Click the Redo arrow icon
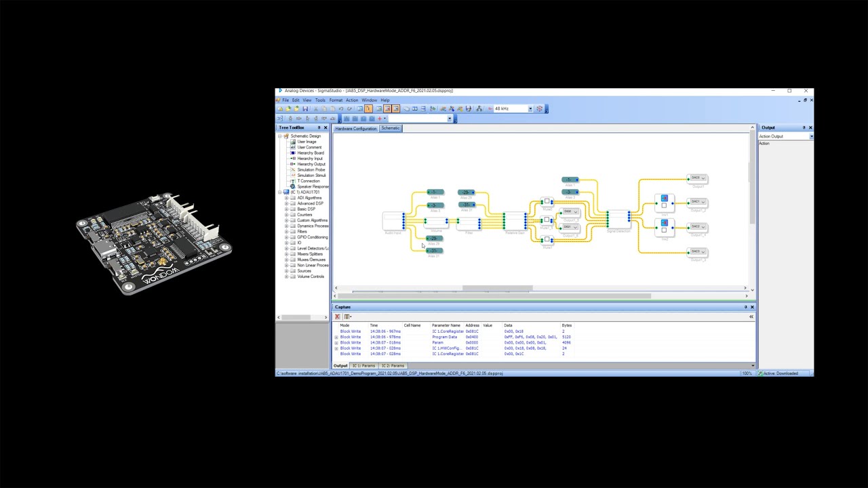The image size is (868, 488). (x=350, y=108)
